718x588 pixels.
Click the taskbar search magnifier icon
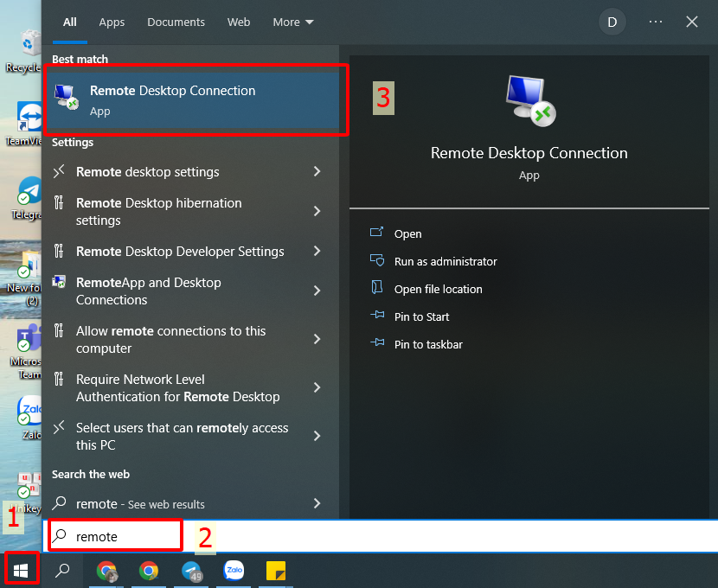coord(62,570)
